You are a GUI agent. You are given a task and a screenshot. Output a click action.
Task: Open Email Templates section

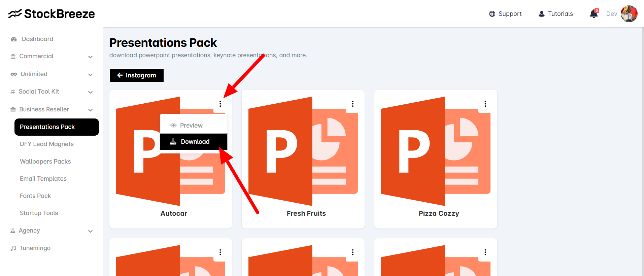click(x=43, y=179)
